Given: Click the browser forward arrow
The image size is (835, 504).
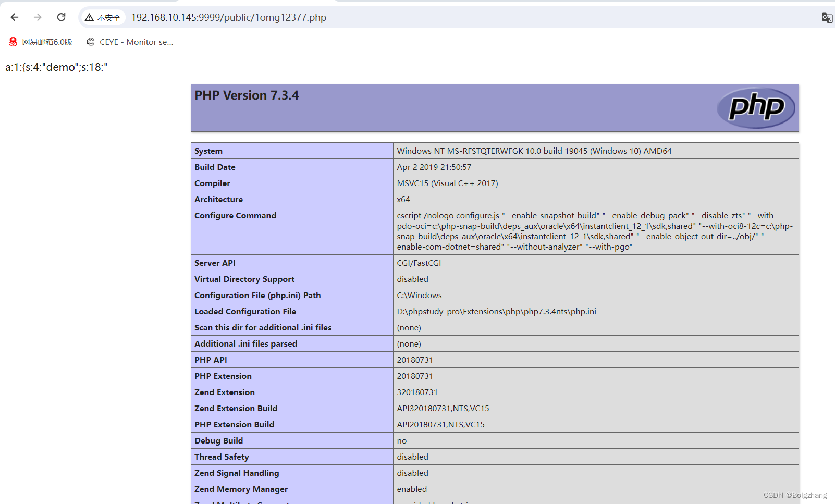Looking at the screenshot, I should point(38,17).
